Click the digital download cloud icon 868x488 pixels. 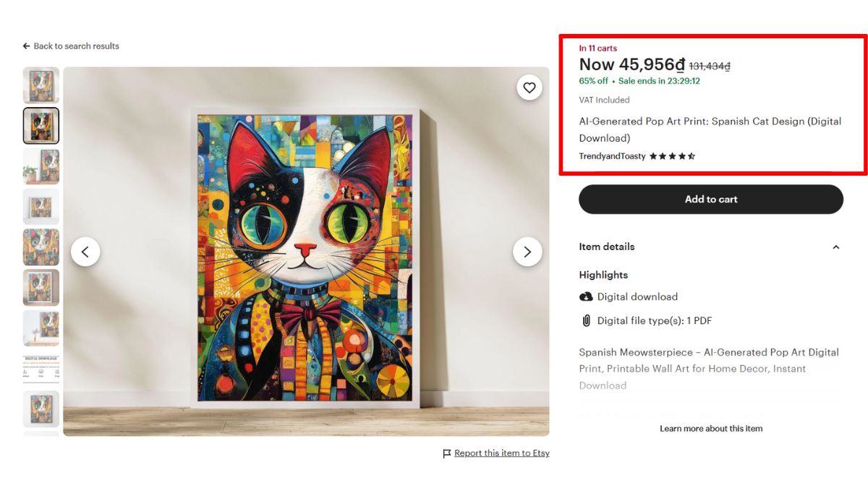584,296
